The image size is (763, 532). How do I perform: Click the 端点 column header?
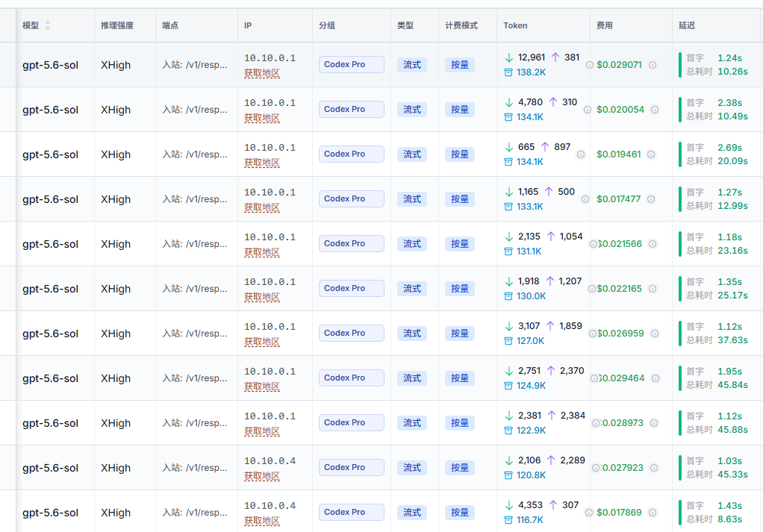[169, 25]
